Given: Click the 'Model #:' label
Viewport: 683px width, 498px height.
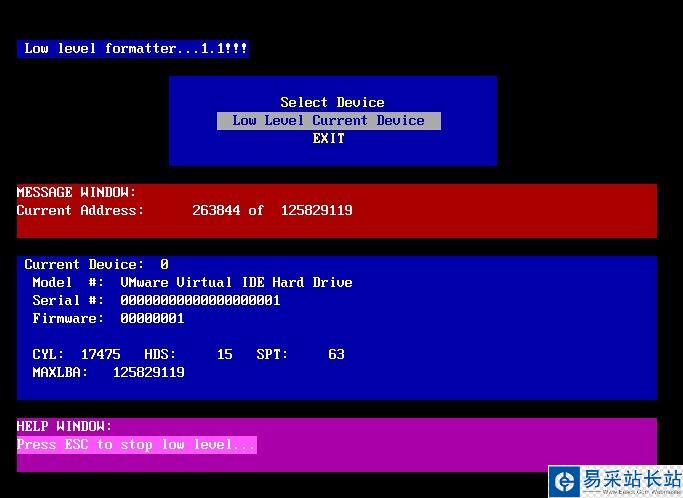Looking at the screenshot, I should coord(68,282).
